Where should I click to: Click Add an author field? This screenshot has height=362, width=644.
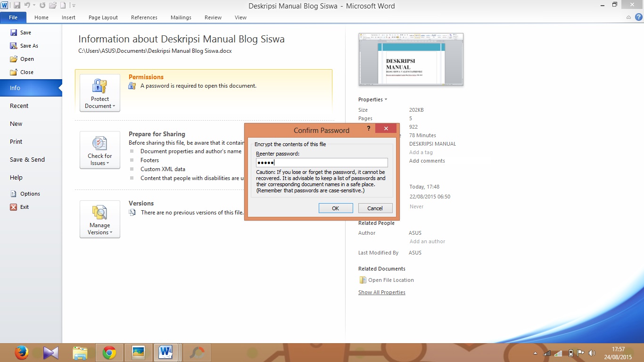pyautogui.click(x=428, y=241)
